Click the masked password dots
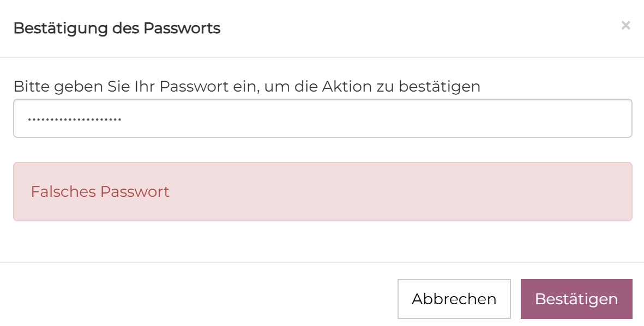The image size is (644, 326). click(x=75, y=119)
